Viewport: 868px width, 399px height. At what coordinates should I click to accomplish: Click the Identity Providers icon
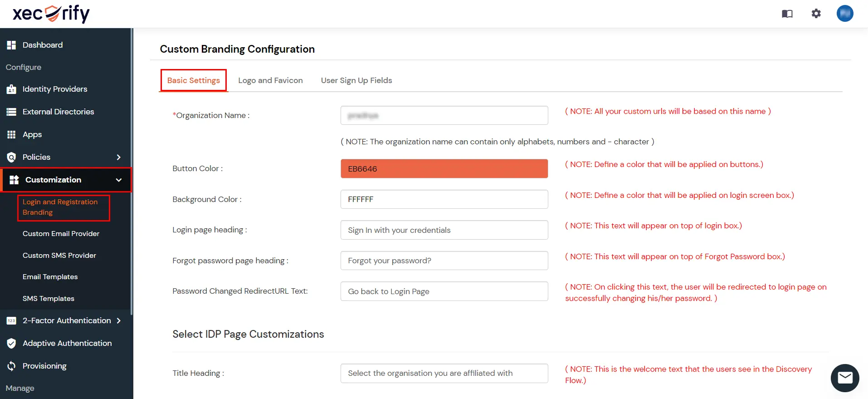(x=11, y=89)
